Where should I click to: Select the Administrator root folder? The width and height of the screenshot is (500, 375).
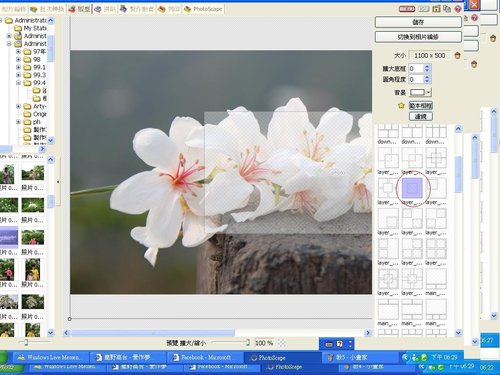click(26, 20)
